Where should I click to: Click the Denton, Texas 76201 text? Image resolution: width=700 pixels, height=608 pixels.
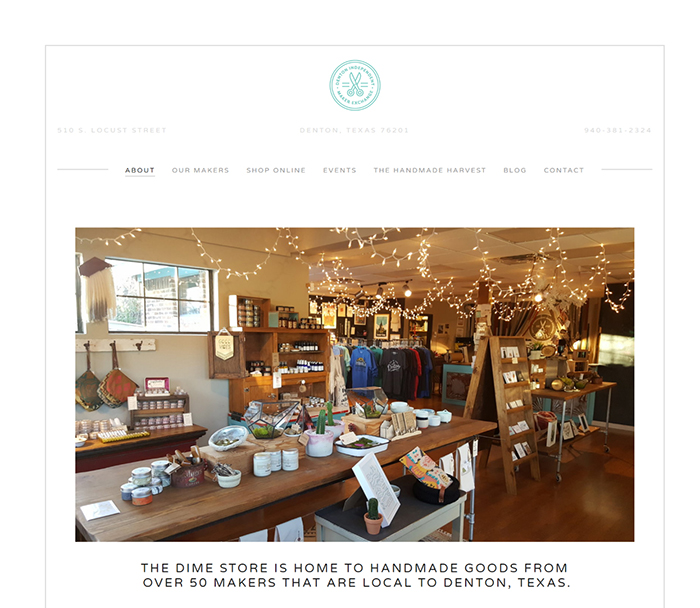354,130
